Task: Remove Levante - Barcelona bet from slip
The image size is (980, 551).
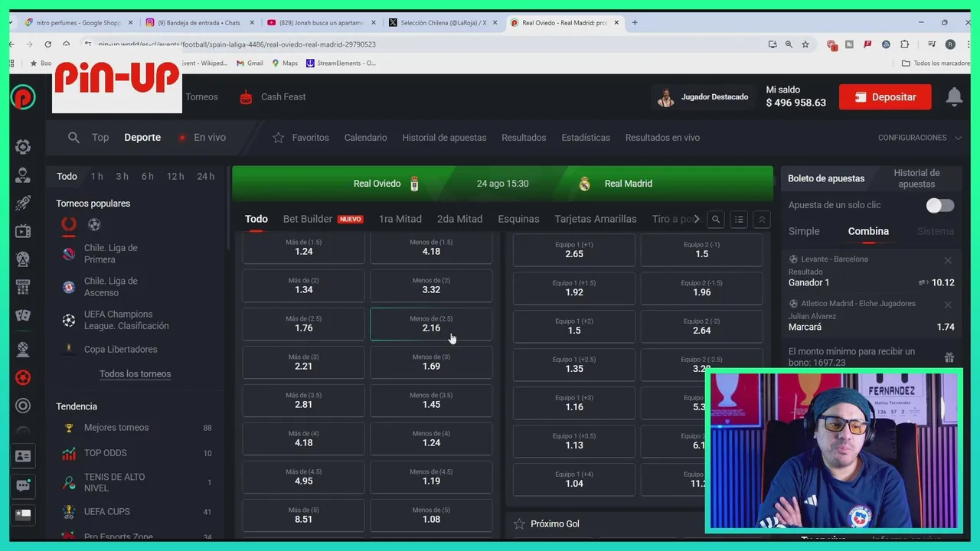Action: tap(948, 261)
